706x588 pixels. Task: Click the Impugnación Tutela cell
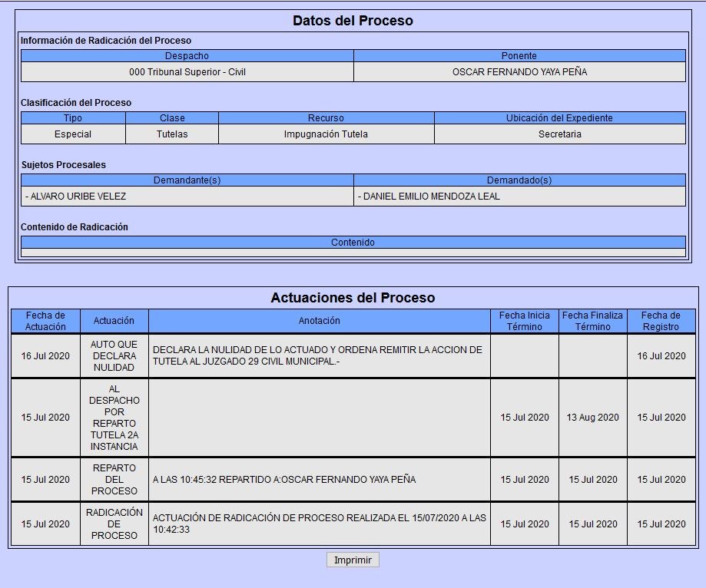click(x=326, y=134)
